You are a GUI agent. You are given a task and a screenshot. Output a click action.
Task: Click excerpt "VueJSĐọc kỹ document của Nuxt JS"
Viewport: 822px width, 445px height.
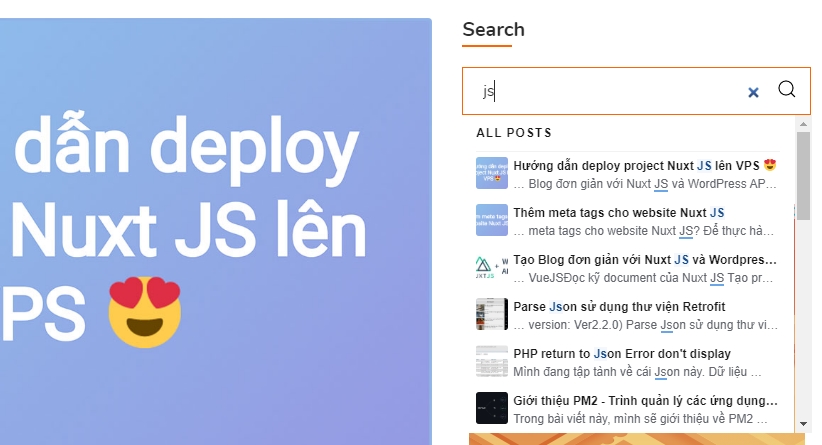[x=626, y=278]
